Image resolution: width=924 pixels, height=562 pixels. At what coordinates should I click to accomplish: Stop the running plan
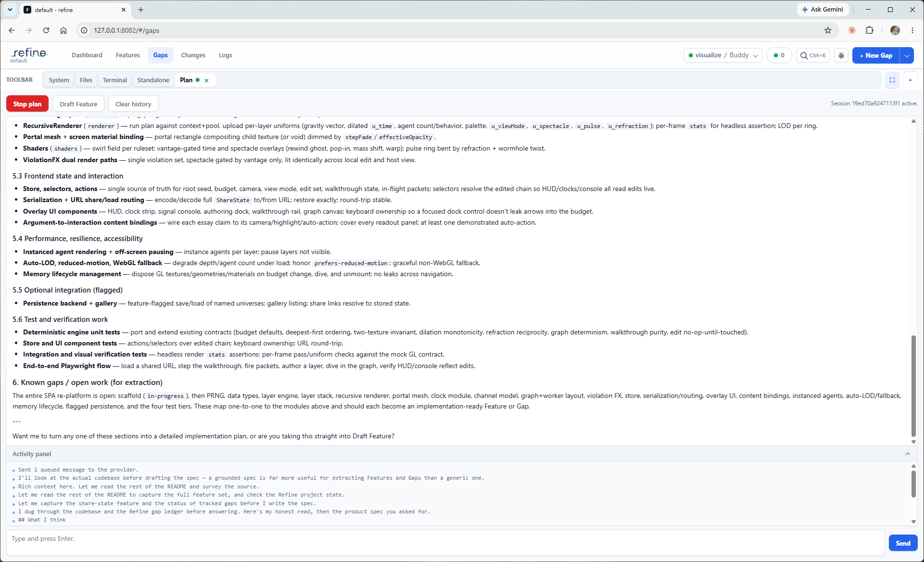click(x=27, y=104)
